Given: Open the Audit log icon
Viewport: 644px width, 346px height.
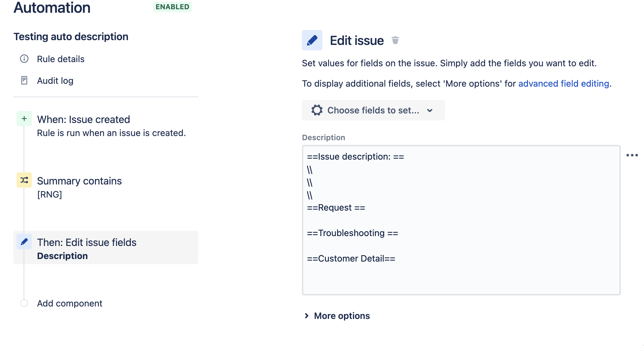Looking at the screenshot, I should 24,80.
